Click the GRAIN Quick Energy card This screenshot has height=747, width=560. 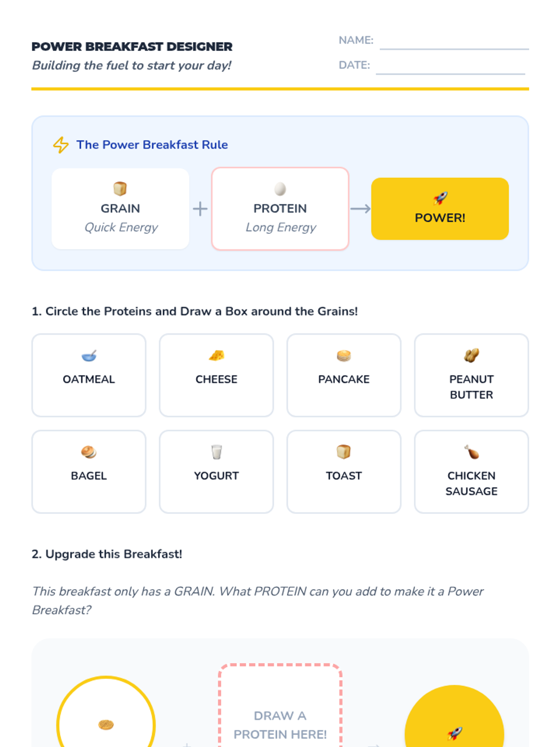point(120,209)
